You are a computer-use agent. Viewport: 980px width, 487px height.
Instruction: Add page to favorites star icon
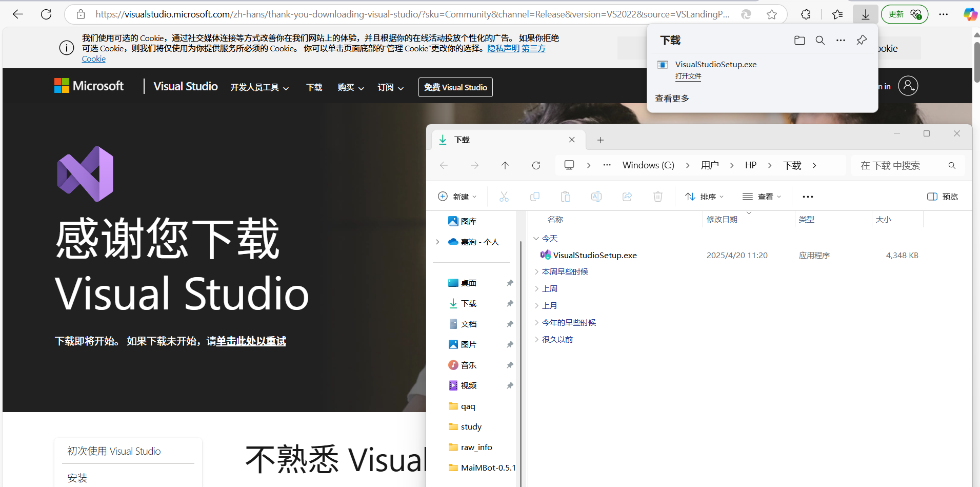pos(772,14)
